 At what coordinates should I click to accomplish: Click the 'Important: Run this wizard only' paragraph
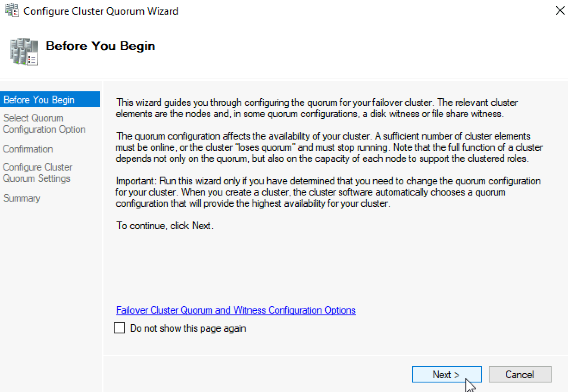pyautogui.click(x=328, y=192)
